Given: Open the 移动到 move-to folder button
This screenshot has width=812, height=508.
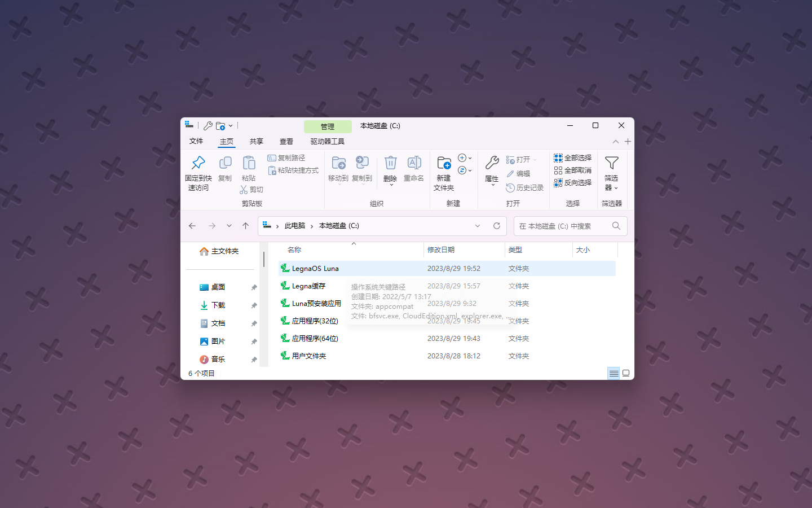Looking at the screenshot, I should 338,169.
